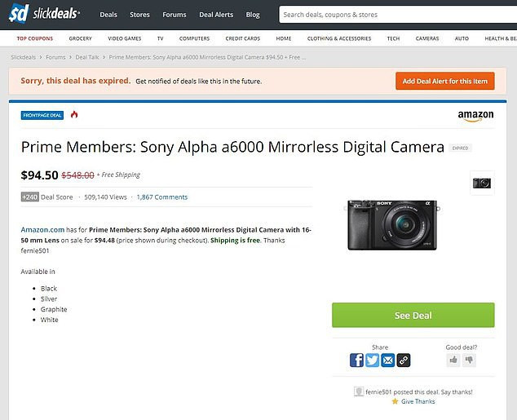
Task: Open the 1,867 Comments link
Action: [161, 197]
